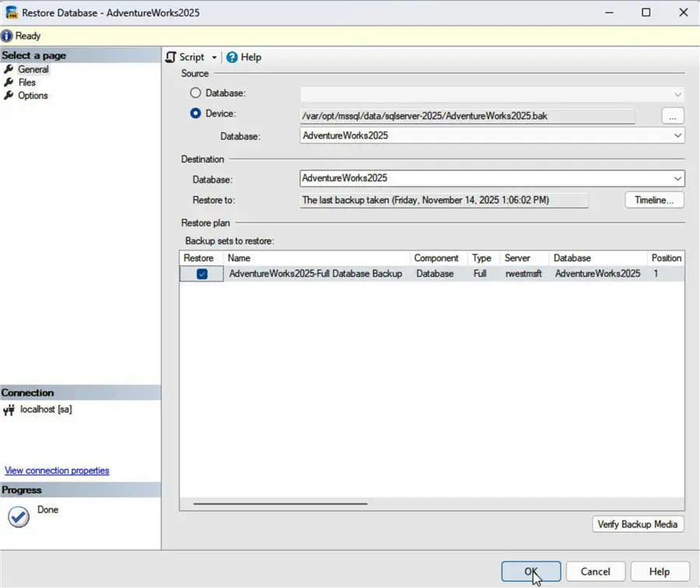700x588 pixels.
Task: Click the Restore to field
Action: tap(444, 200)
